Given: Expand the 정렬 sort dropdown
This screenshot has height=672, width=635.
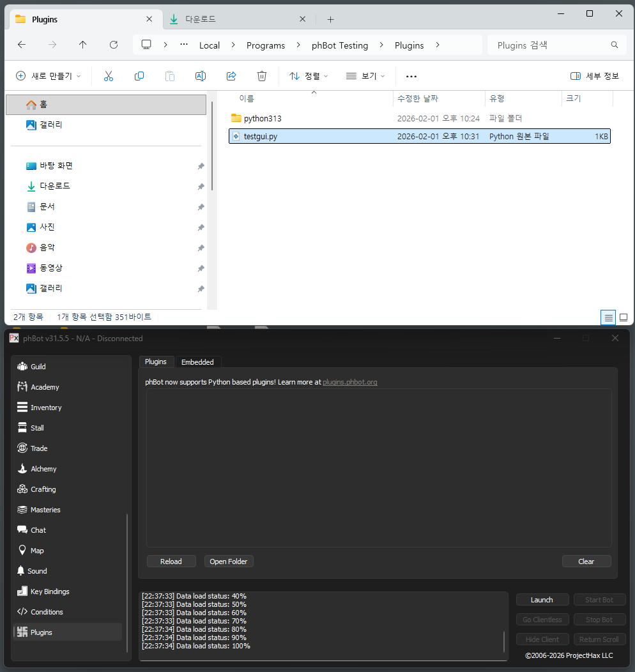Looking at the screenshot, I should (309, 76).
